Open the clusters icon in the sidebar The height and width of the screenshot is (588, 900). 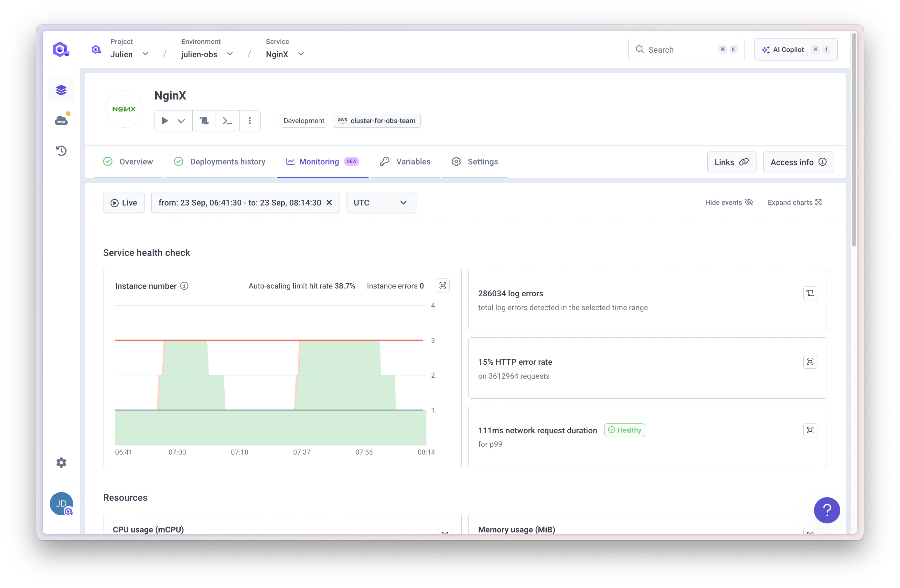pos(61,120)
